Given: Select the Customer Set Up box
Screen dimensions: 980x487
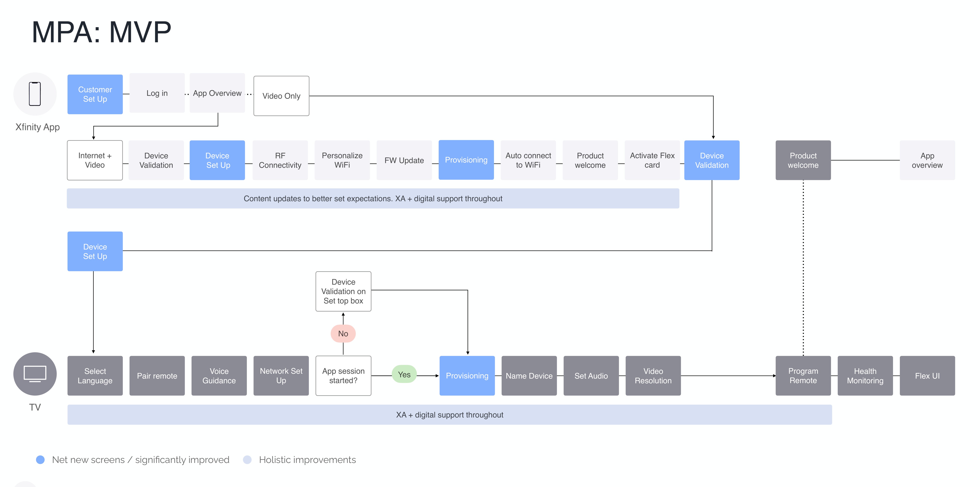Looking at the screenshot, I should tap(95, 94).
